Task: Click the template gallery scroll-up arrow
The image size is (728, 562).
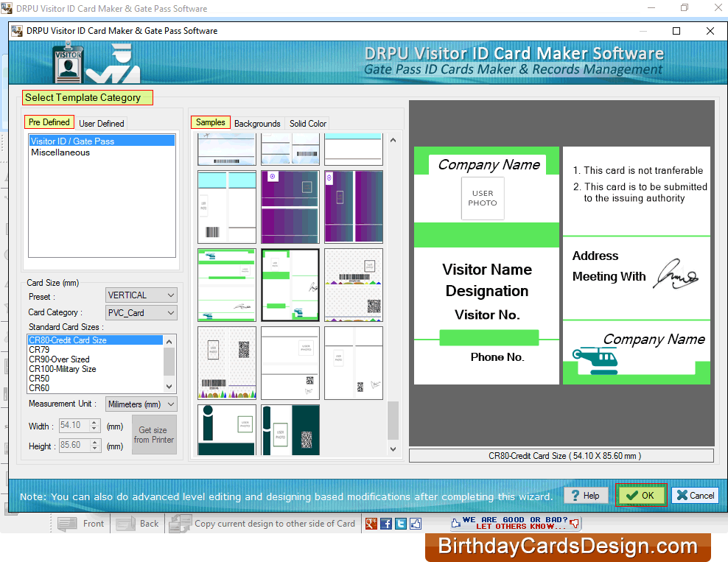Action: pos(393,140)
